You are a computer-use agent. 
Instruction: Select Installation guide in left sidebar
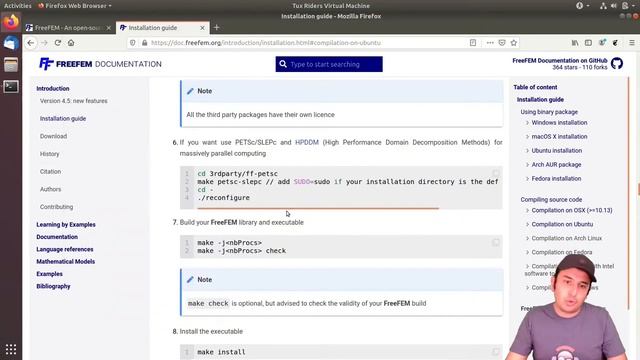click(63, 119)
